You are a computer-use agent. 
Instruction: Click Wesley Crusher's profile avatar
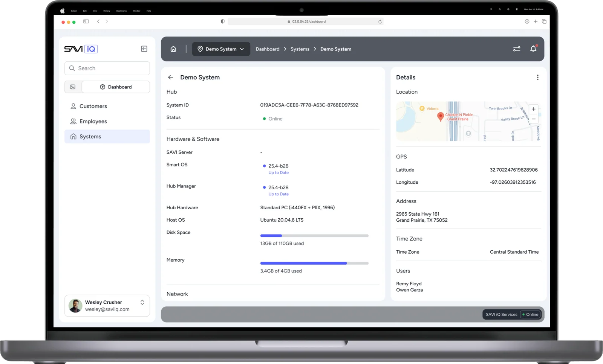tap(75, 306)
